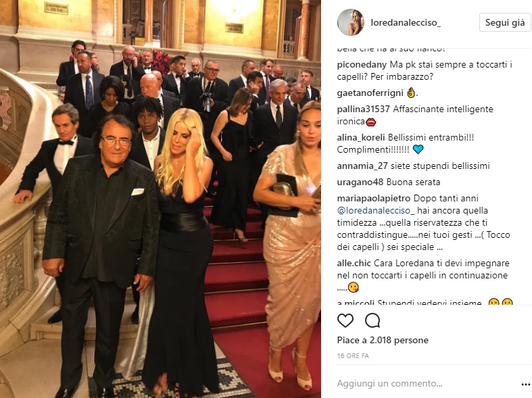Show who liked: Piace a 2.018 persone
Image resolution: width=532 pixels, height=398 pixels.
click(383, 340)
